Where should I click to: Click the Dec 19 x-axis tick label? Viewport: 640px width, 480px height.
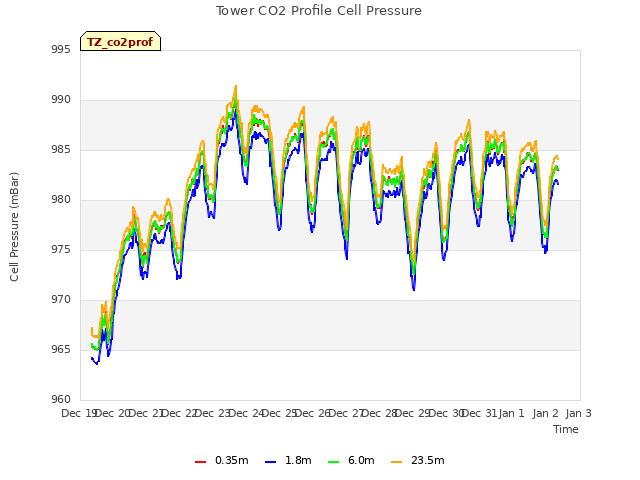[79, 413]
